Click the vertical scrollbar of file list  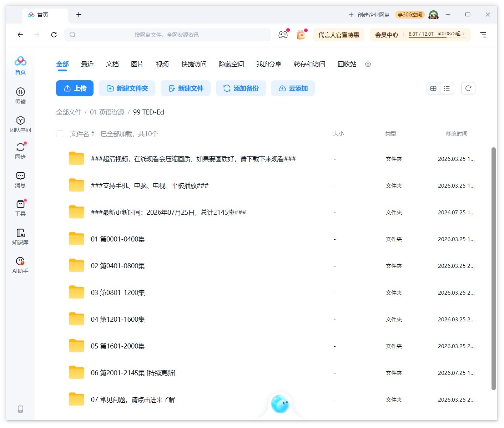494,268
